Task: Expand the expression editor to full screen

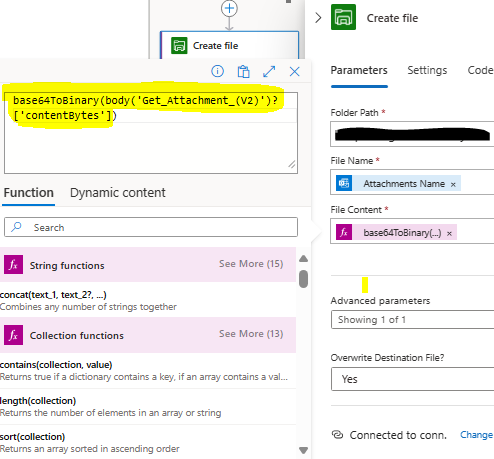Action: (x=269, y=71)
